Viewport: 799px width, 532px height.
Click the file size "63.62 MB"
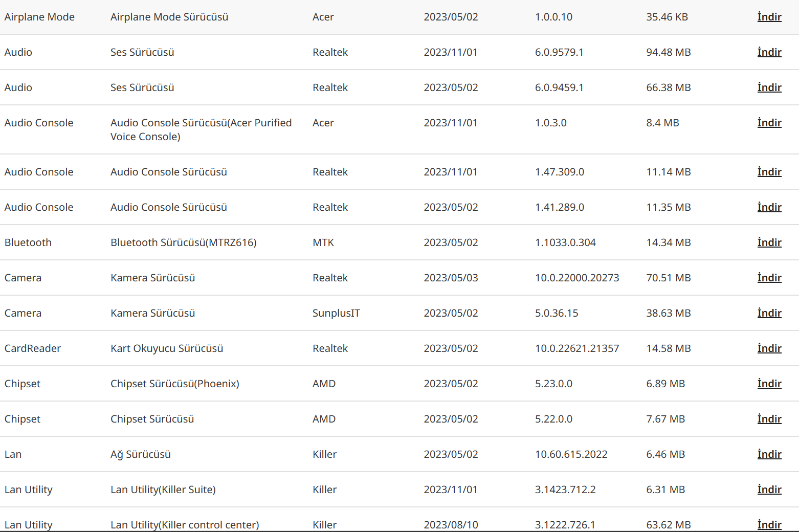point(669,525)
